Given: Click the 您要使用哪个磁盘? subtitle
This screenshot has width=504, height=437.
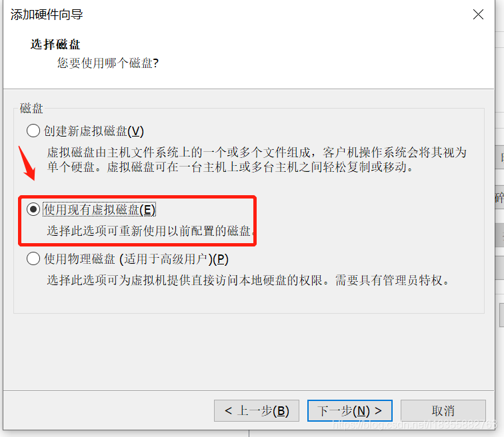Looking at the screenshot, I should [108, 63].
